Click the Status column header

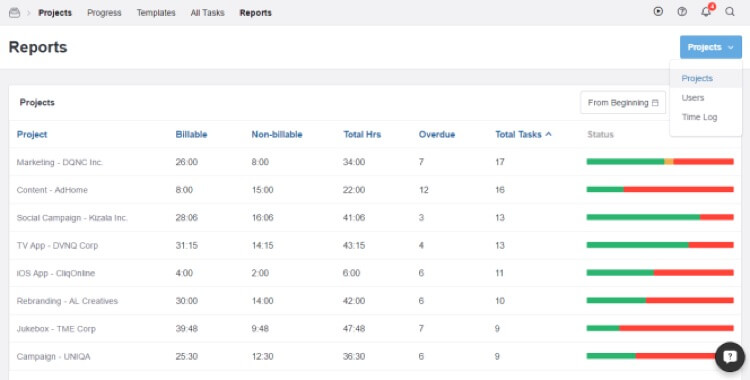[600, 134]
